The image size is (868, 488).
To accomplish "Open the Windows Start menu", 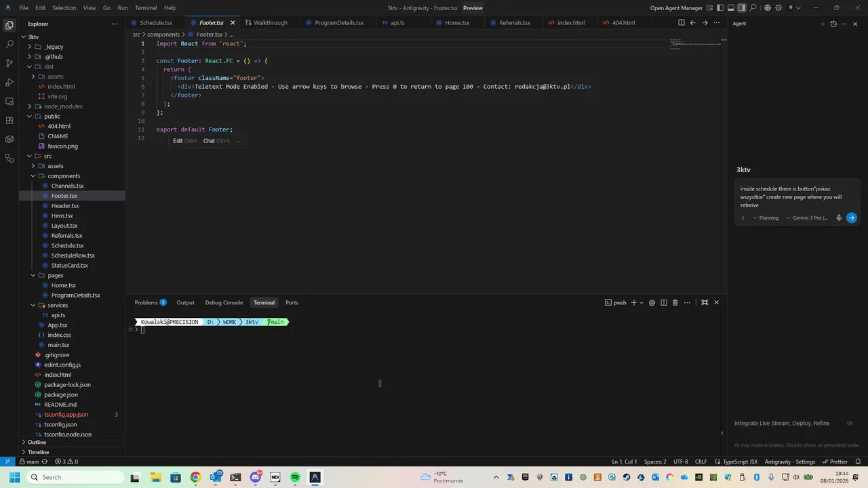I will (14, 477).
